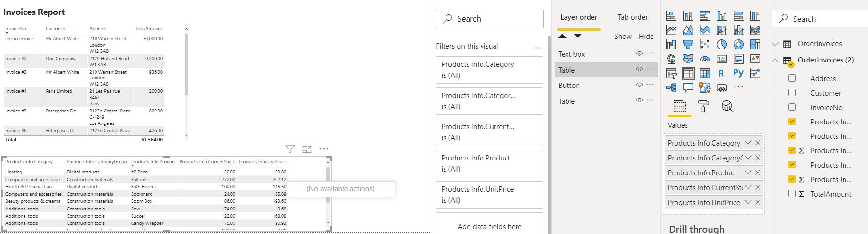Toggle visibility of Text box layer
Viewport: 868px width, 234px height.
tap(639, 54)
